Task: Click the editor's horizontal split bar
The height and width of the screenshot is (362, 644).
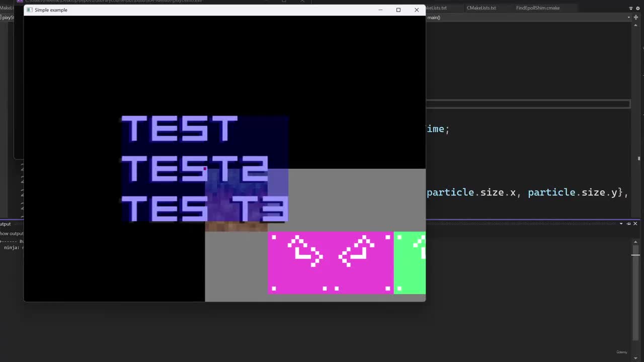Action: click(x=528, y=104)
